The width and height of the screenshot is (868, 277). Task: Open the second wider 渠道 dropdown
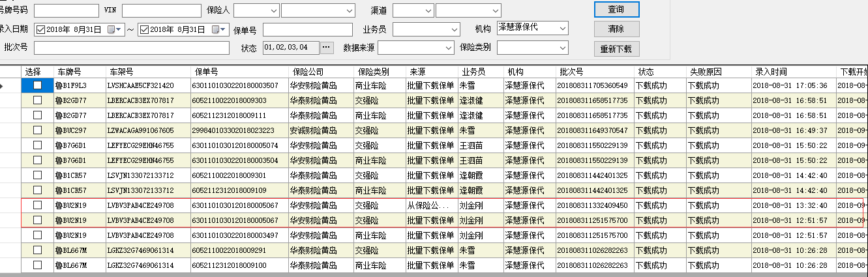(x=468, y=10)
